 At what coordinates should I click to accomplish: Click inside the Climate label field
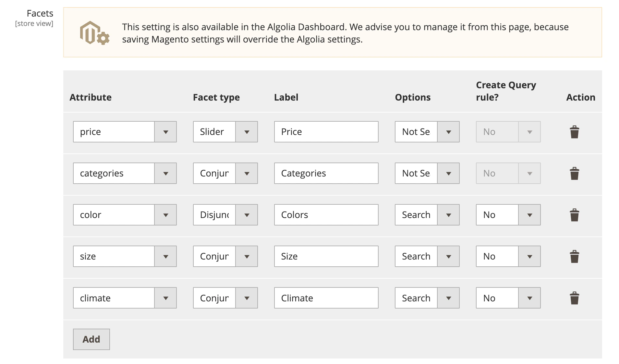pyautogui.click(x=326, y=297)
